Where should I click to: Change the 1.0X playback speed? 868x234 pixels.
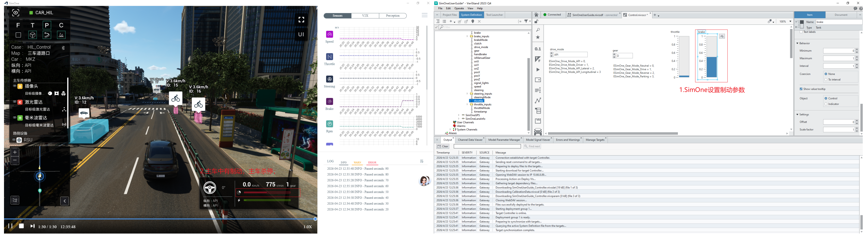pyautogui.click(x=308, y=227)
